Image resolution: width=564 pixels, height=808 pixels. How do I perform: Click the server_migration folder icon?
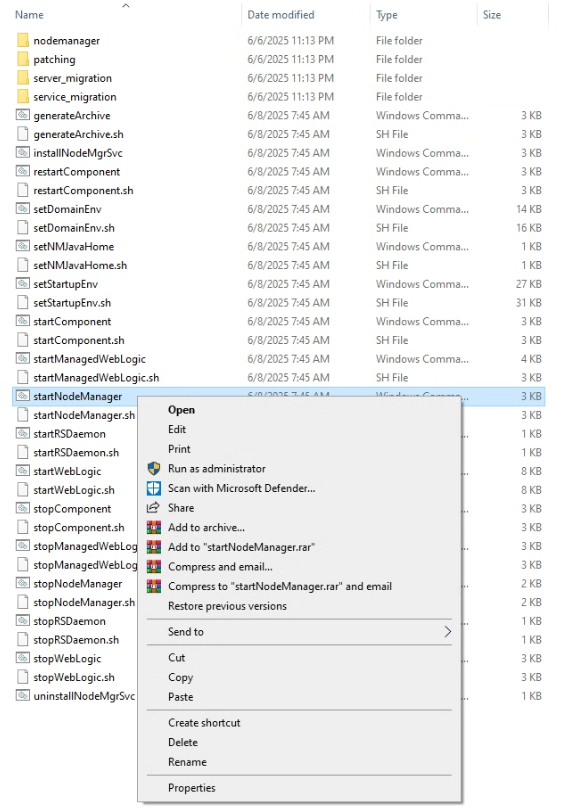pos(23,78)
